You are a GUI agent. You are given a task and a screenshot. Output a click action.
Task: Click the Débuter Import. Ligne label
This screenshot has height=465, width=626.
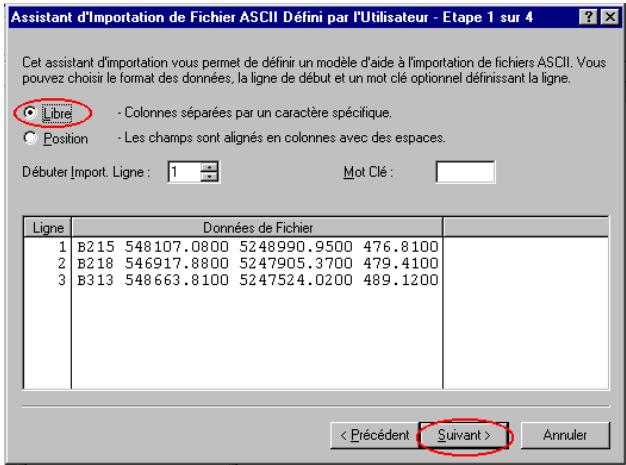click(86, 172)
